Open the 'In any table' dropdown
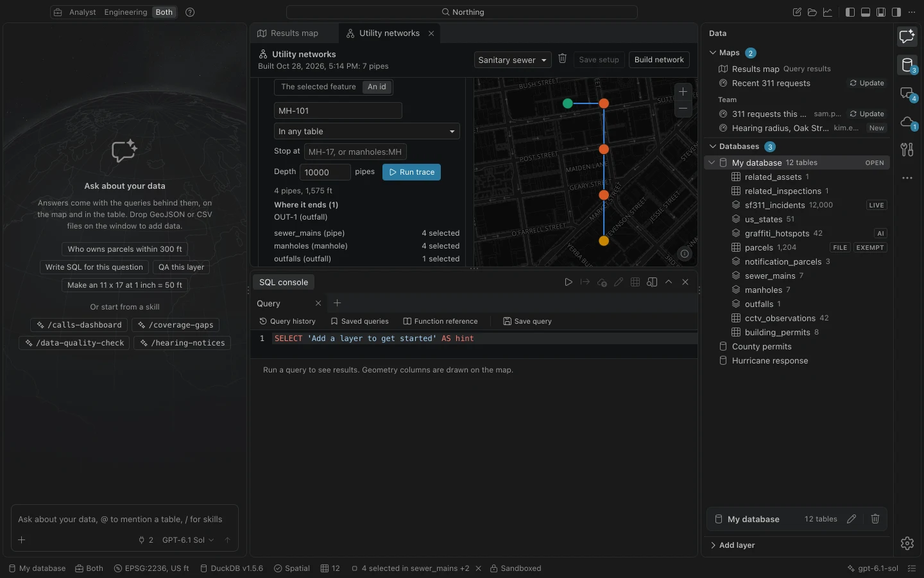The image size is (924, 578). point(367,131)
